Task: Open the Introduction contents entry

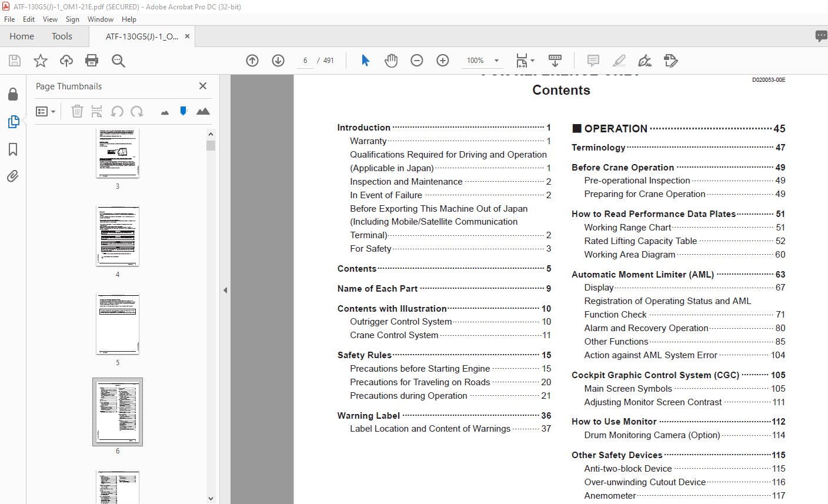Action: [x=444, y=128]
